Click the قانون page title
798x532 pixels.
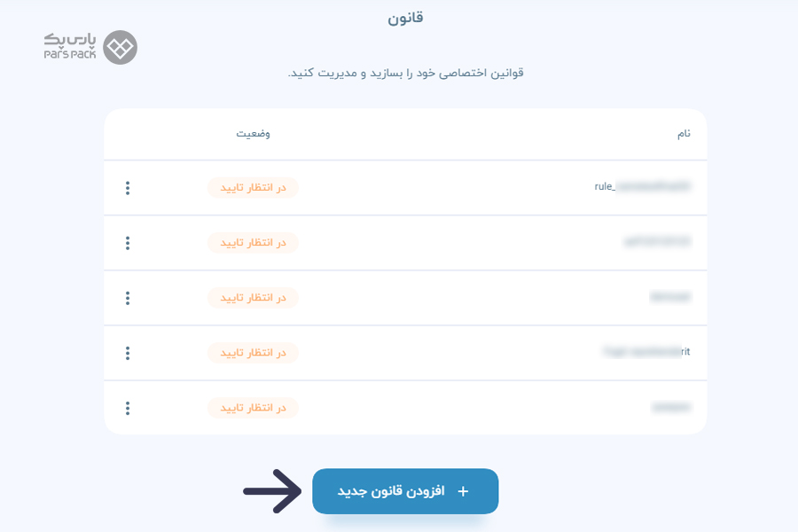point(405,19)
